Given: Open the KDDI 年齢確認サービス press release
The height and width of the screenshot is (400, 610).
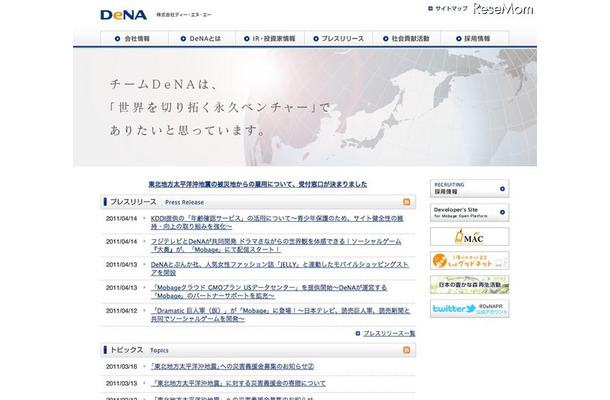Looking at the screenshot, I should 277,222.
